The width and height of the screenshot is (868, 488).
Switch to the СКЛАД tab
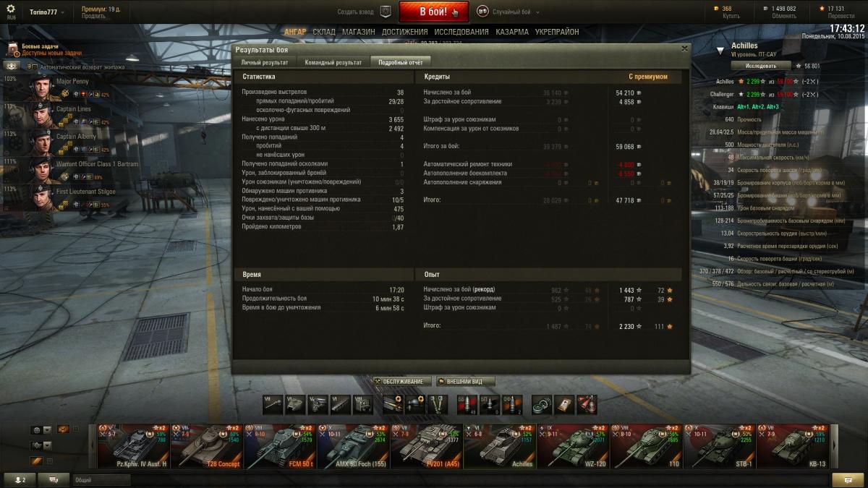(324, 32)
